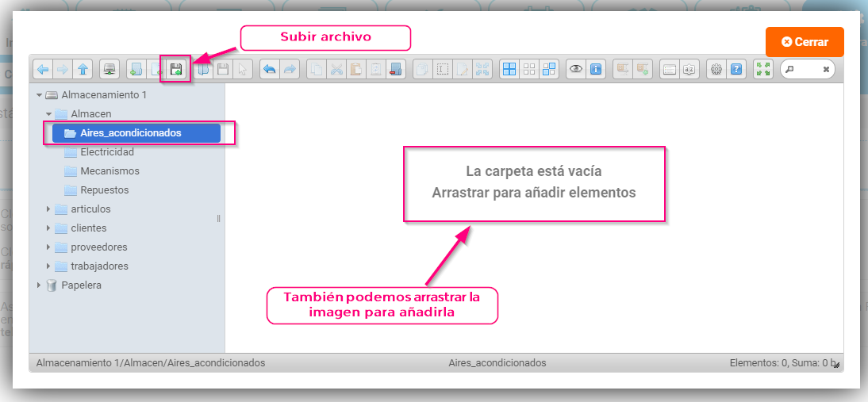Click the upload file toolbar icon
The height and width of the screenshot is (402, 868).
(x=176, y=69)
